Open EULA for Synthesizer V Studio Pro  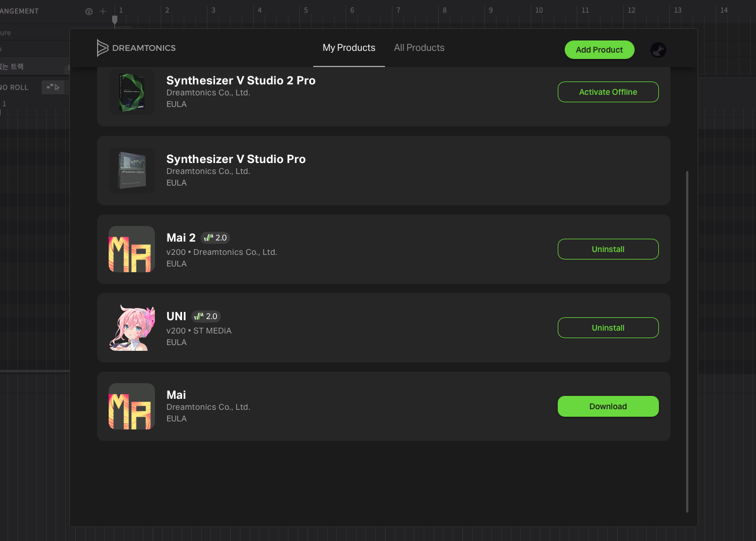click(176, 183)
